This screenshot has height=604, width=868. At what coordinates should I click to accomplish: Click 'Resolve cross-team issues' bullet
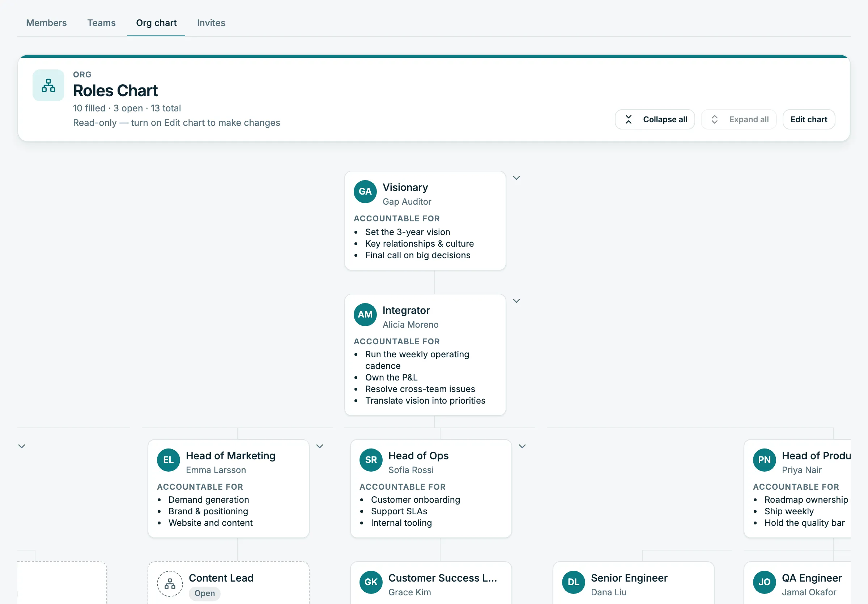click(420, 389)
